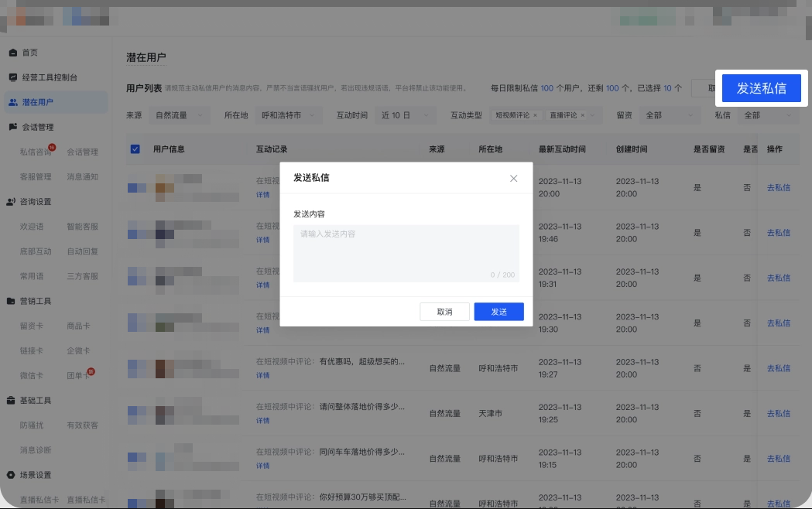The width and height of the screenshot is (812, 509).
Task: Click inside the 发送内容 message field
Action: point(406,251)
